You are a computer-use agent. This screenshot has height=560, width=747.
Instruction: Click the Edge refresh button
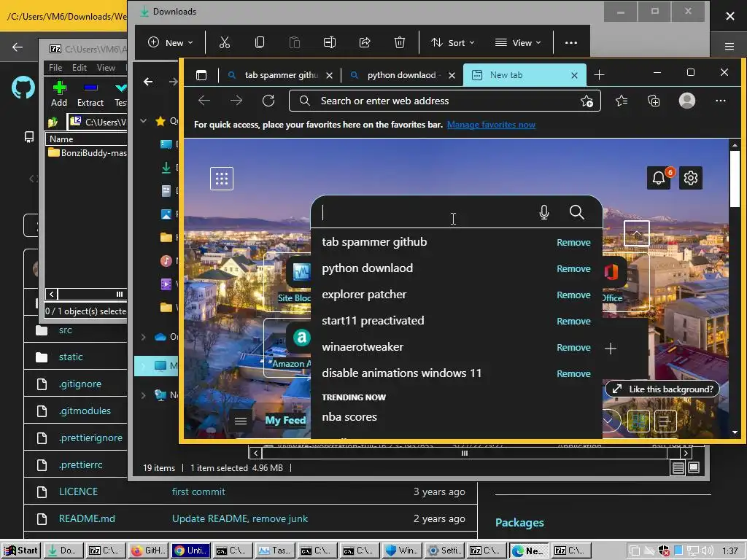(268, 101)
